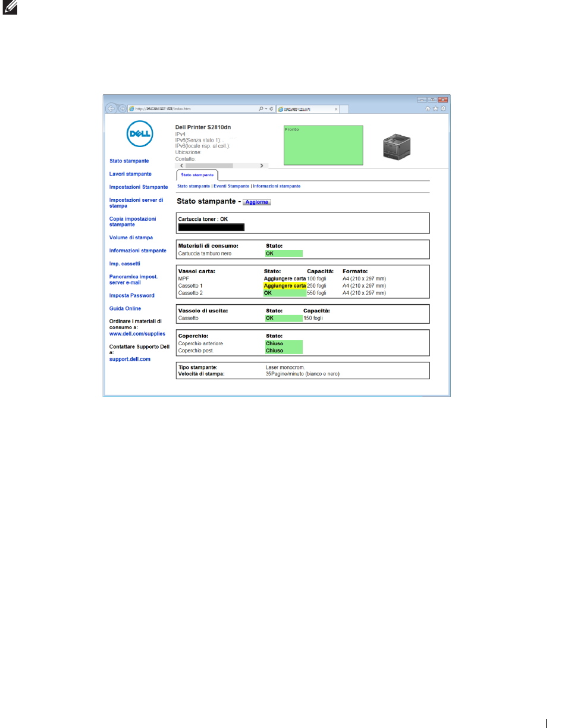
Task: Click the MPF tray row label
Action: (x=183, y=279)
